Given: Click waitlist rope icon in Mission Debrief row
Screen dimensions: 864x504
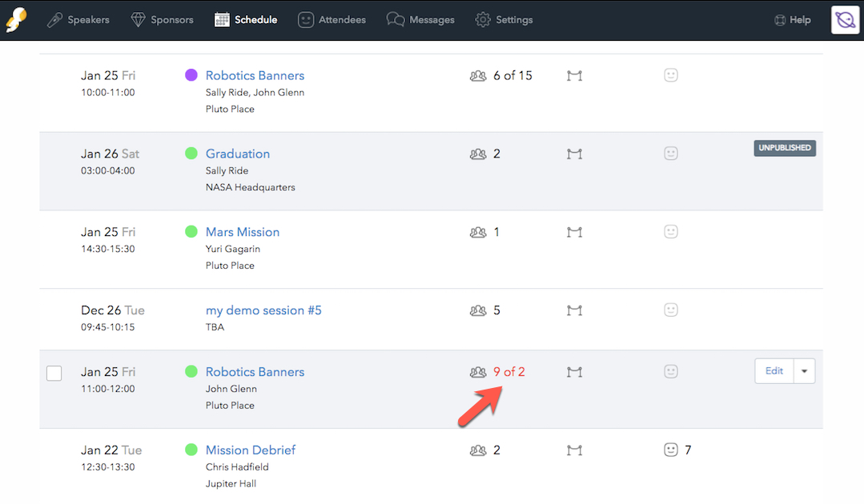Looking at the screenshot, I should coord(574,450).
